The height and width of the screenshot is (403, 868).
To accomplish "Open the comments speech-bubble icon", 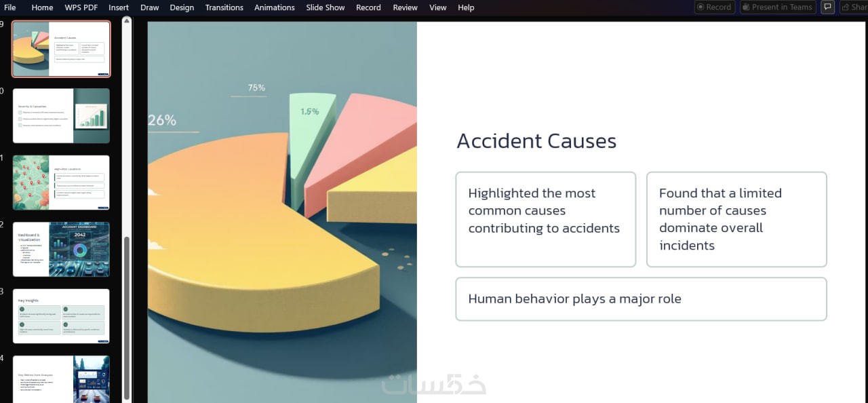I will [827, 7].
